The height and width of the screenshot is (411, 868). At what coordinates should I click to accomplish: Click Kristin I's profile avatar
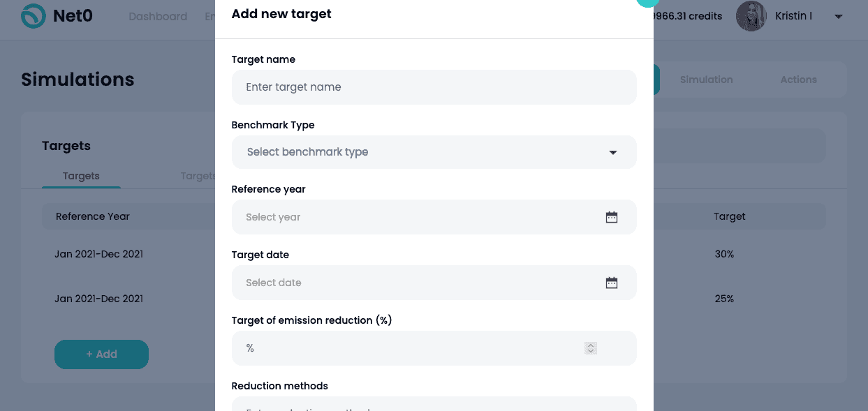coord(751,15)
